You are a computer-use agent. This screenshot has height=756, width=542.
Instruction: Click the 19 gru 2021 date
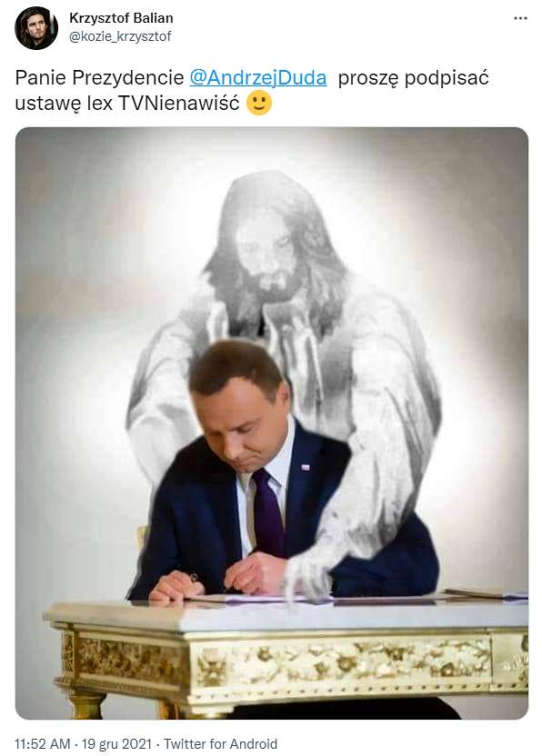click(x=116, y=744)
